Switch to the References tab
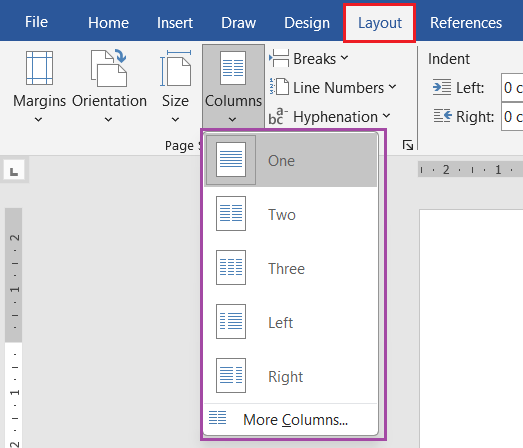 tap(466, 23)
